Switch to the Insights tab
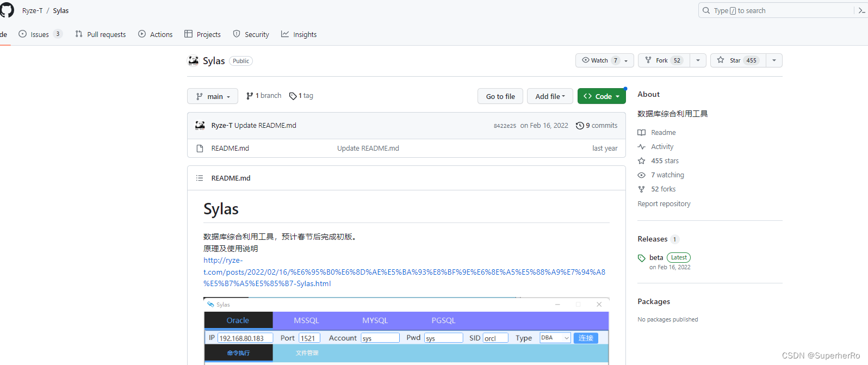This screenshot has height=365, width=868. (299, 34)
